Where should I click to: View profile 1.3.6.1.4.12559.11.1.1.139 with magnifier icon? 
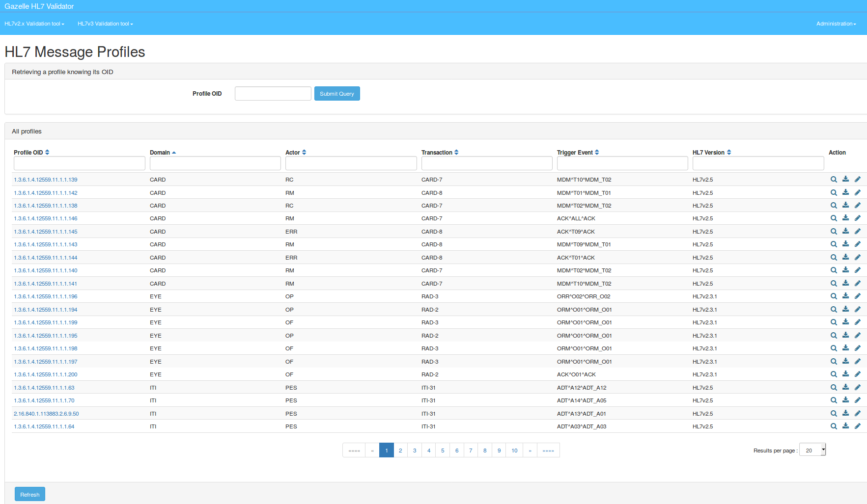834,180
